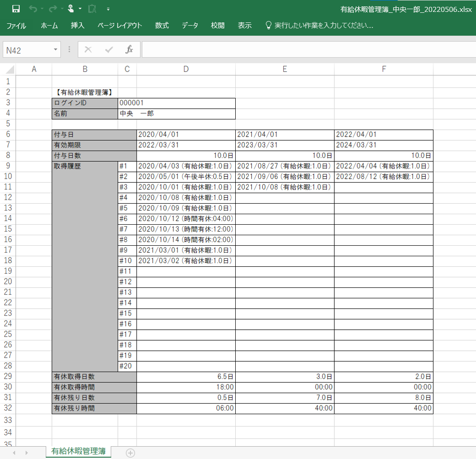Screen dimensions: 476x459
Task: Expand the Undo history dropdown arrow
Action: pos(41,9)
